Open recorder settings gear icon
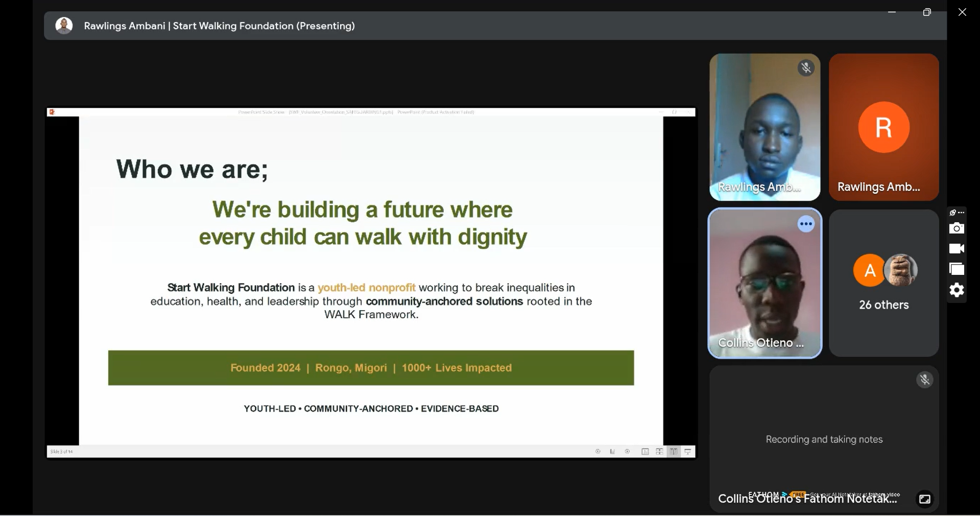 tap(957, 290)
